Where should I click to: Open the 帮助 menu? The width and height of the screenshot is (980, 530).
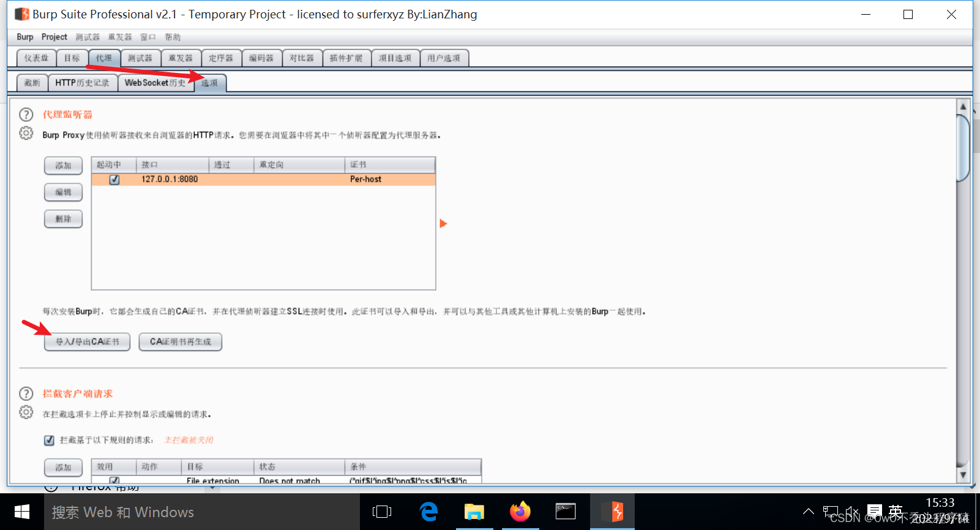click(x=173, y=37)
